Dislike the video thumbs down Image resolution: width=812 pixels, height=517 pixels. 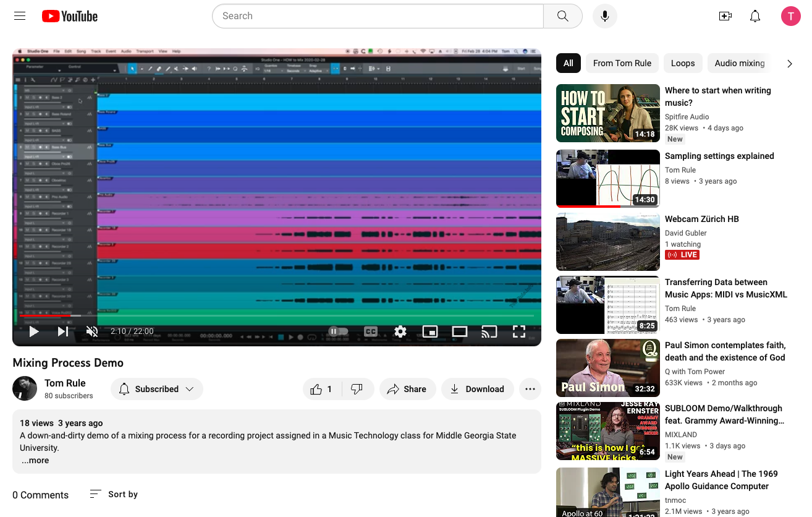(x=357, y=389)
